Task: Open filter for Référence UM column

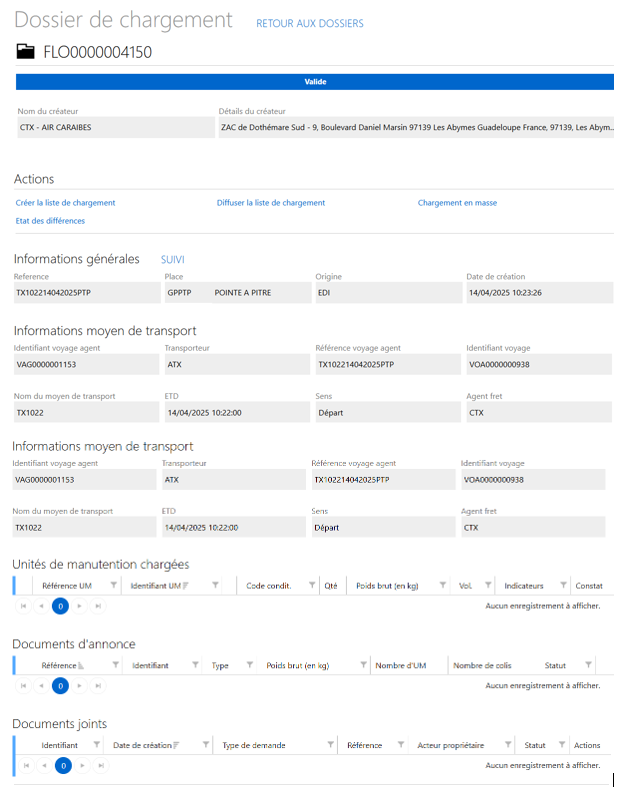Action: pos(113,585)
